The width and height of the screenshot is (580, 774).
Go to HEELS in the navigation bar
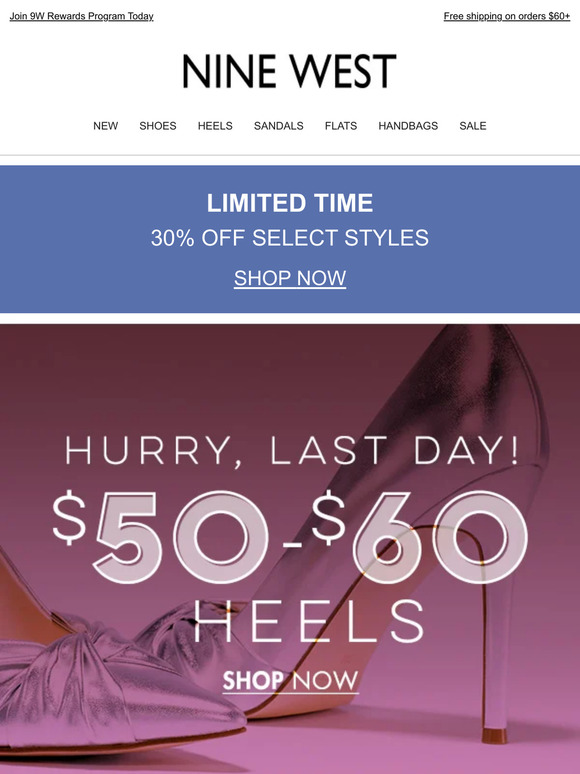[x=215, y=126]
